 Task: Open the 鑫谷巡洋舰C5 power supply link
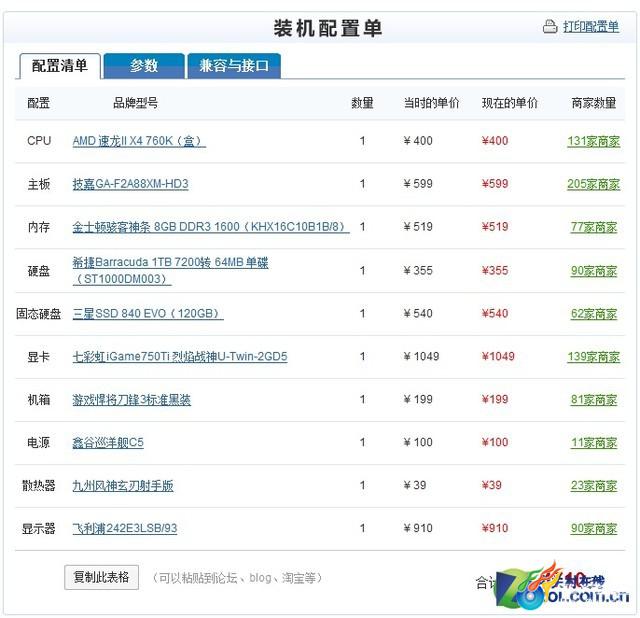(x=108, y=442)
